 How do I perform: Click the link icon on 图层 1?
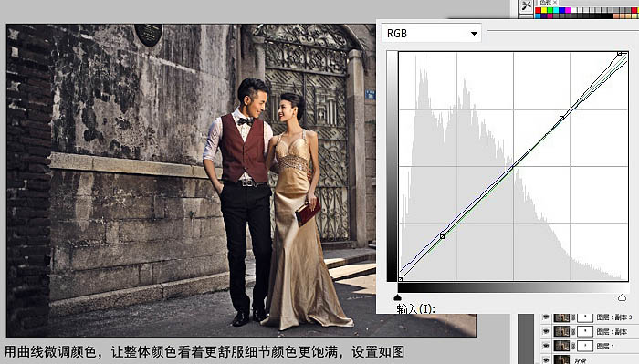(573, 346)
